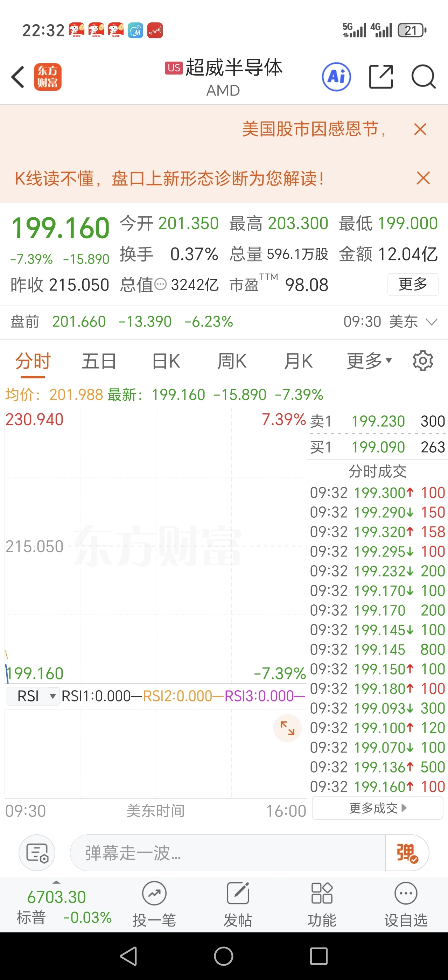Viewport: 448px width, 980px height.
Task: Tap the 卖1 199.230 quote row
Action: point(377,421)
